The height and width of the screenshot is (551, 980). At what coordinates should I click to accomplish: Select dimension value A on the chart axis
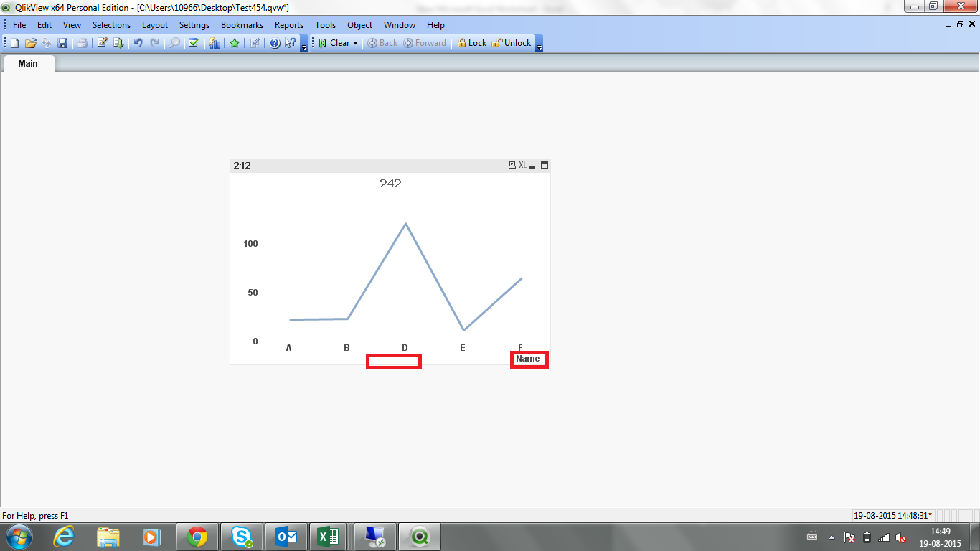(x=288, y=348)
